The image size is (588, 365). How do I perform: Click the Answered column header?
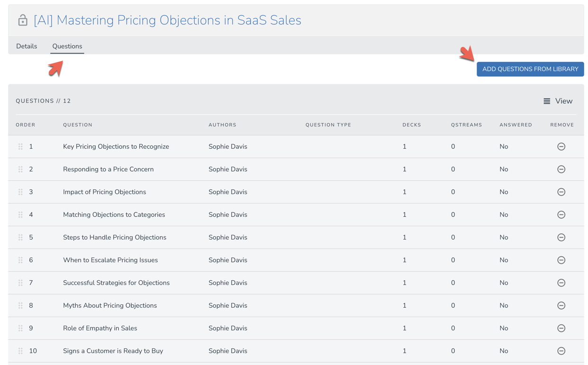[x=516, y=125]
